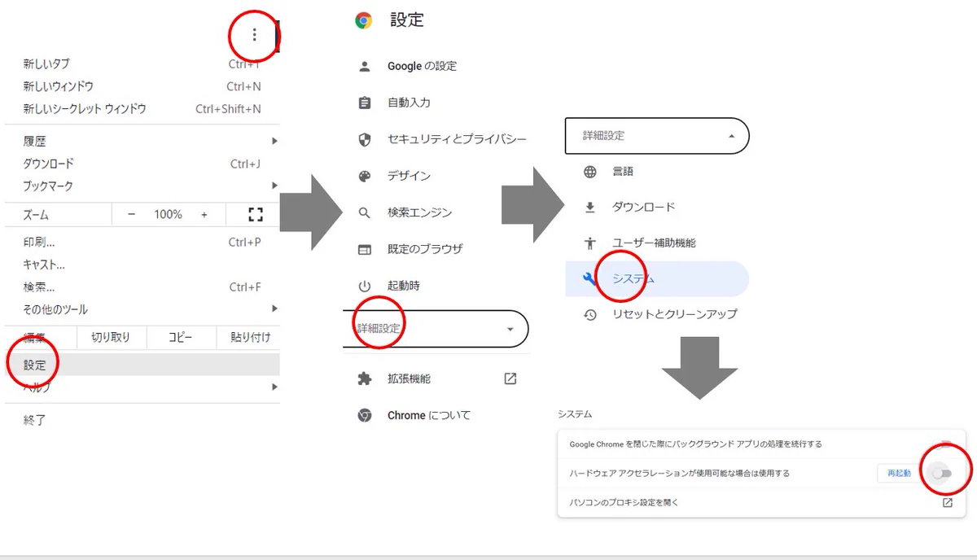
Task: Click zoom plus button
Action: click(204, 215)
